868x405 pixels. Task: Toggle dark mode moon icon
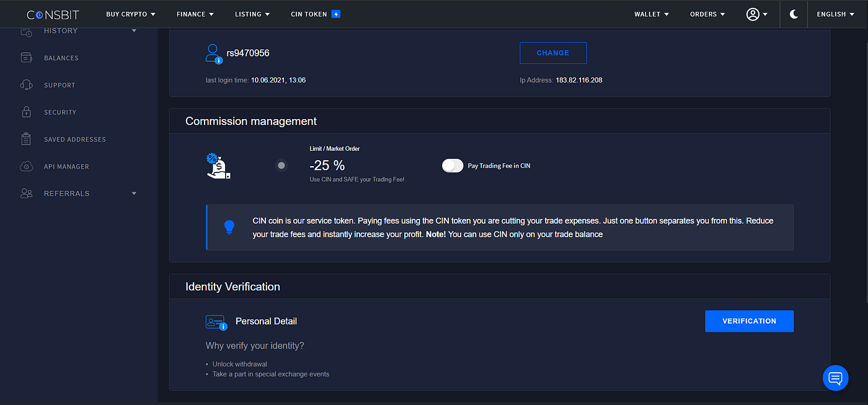click(794, 14)
